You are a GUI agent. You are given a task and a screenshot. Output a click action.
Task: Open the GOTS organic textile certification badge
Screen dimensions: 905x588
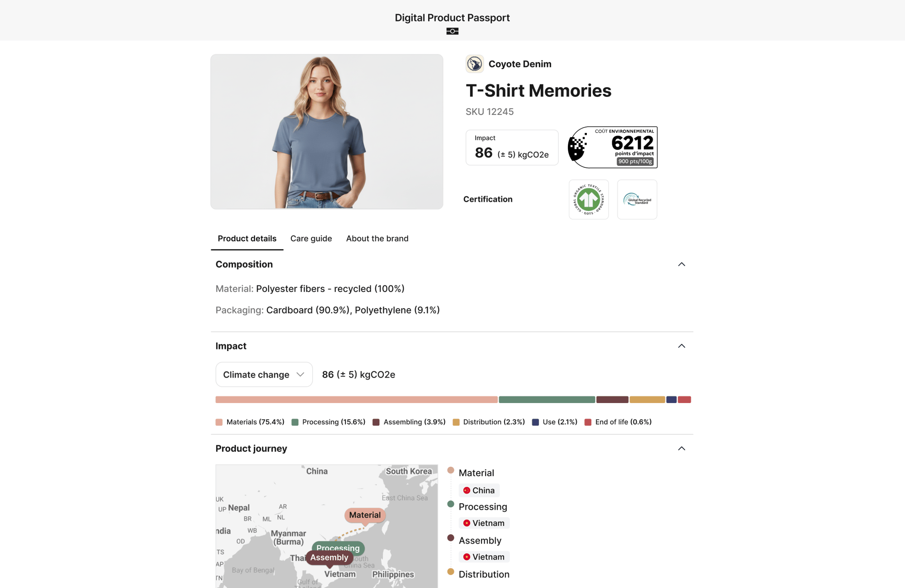pos(588,199)
